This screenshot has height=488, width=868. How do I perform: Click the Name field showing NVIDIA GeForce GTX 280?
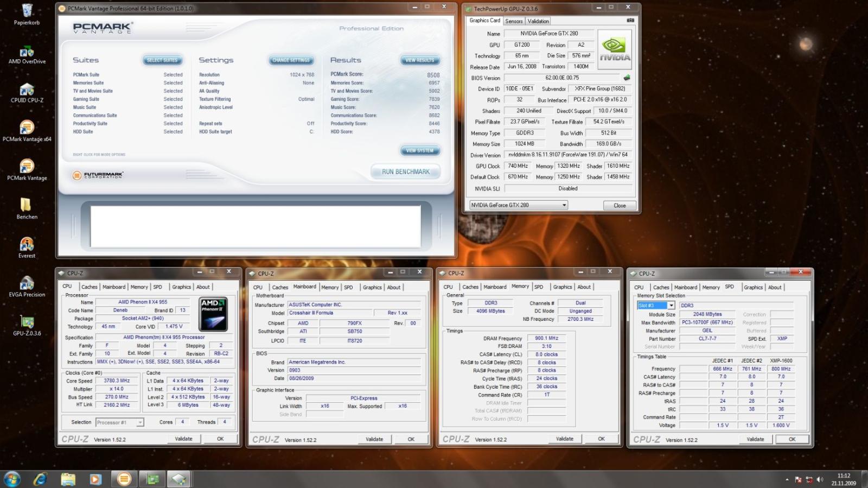pyautogui.click(x=549, y=34)
